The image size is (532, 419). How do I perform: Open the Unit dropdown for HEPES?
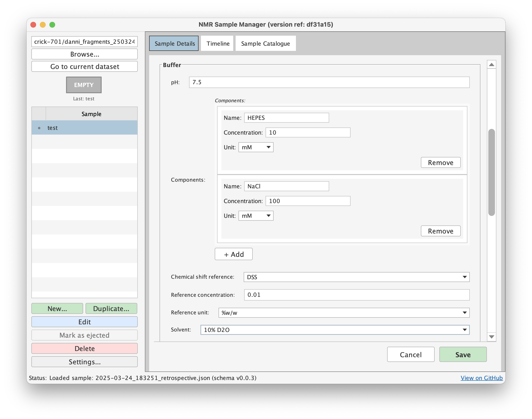tap(256, 147)
